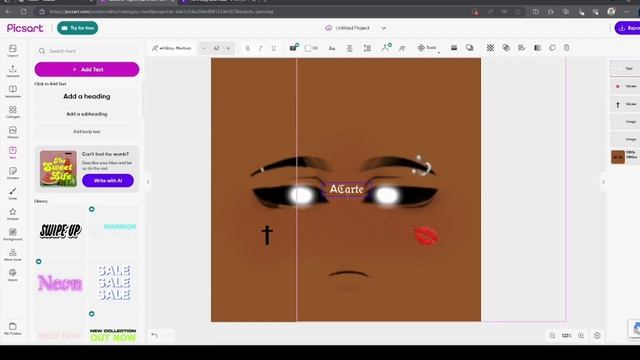Expand the Tools dropdown in toolbar
640x360 pixels.
pyautogui.click(x=429, y=48)
